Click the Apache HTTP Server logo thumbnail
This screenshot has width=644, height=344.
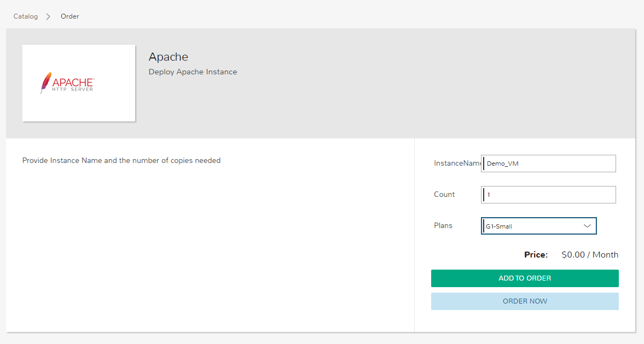click(x=79, y=83)
